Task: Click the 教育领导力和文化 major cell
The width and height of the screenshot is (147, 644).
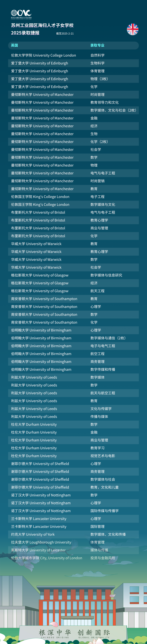Action: [x=104, y=102]
